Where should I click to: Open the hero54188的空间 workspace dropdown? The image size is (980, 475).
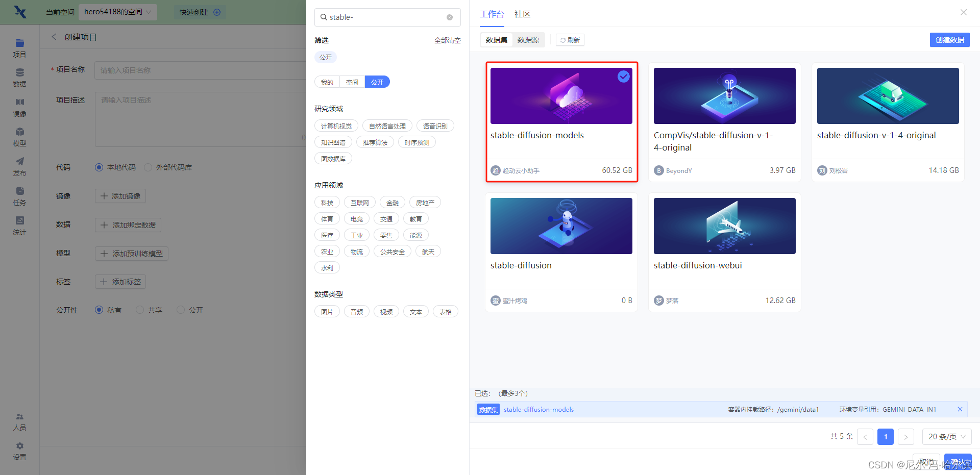118,12
